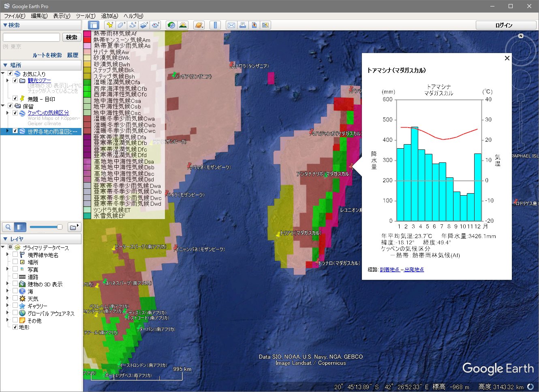Select the Ruler measurement tool
The width and height of the screenshot is (539, 392).
pyautogui.click(x=215, y=25)
